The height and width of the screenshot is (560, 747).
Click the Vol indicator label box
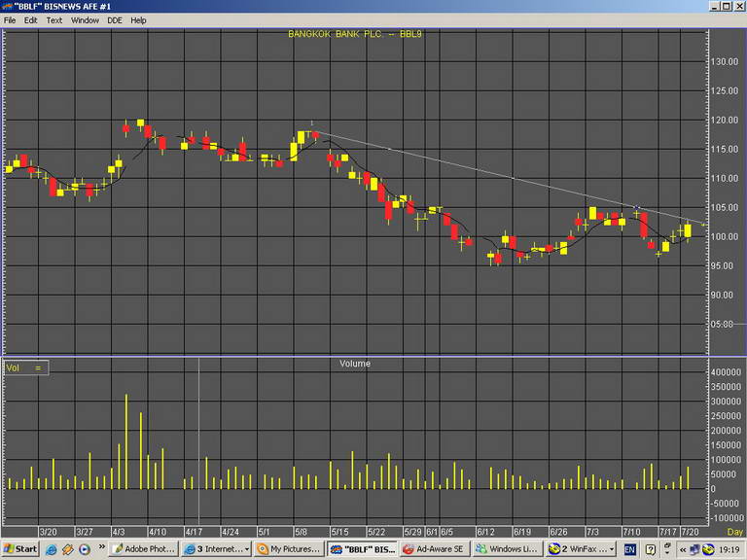tap(26, 367)
